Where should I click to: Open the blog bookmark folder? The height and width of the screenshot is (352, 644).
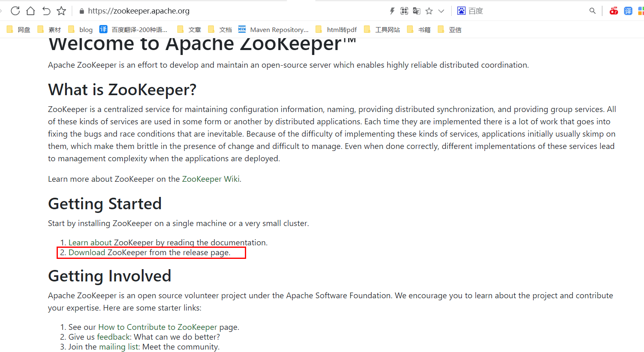(80, 30)
